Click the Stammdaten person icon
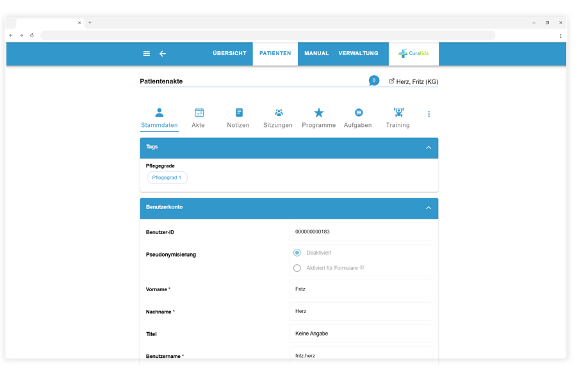 click(159, 112)
